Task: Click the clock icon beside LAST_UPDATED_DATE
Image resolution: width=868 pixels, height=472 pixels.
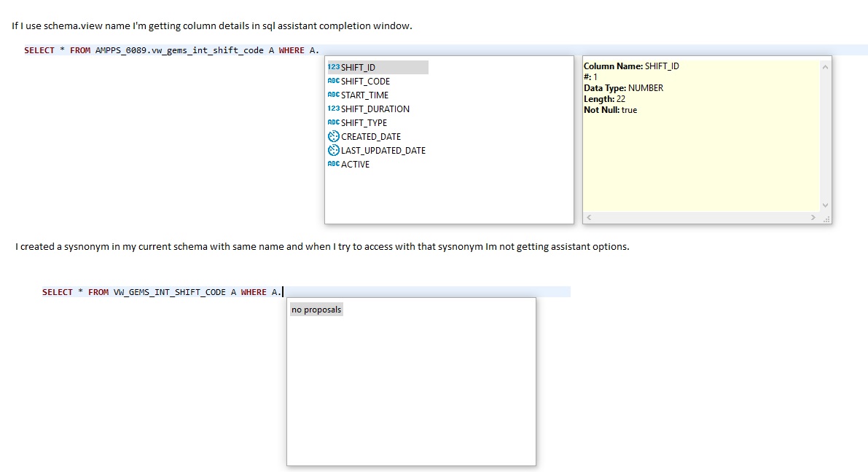Action: pos(333,150)
